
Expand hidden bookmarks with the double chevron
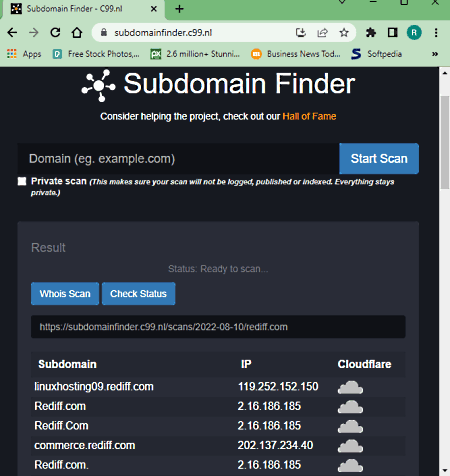click(435, 54)
